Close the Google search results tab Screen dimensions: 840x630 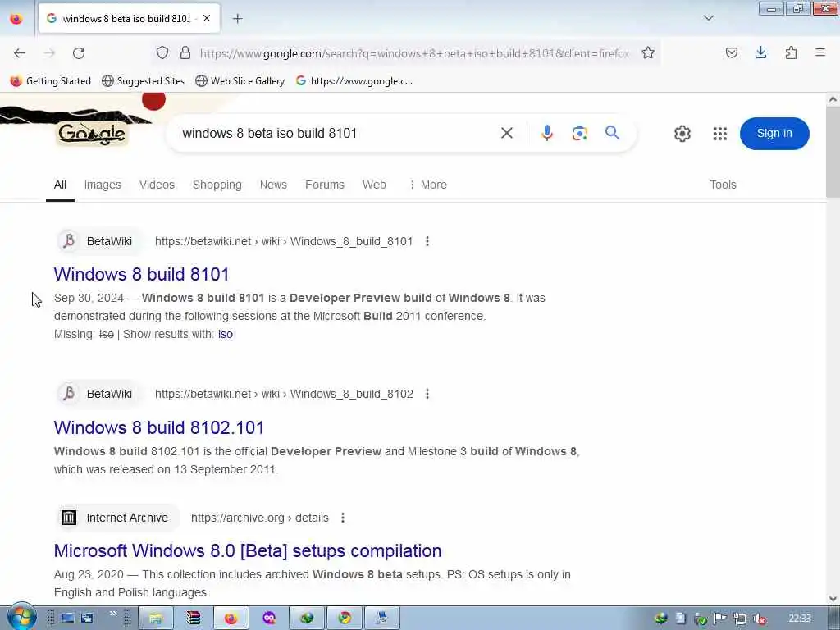[x=207, y=18]
